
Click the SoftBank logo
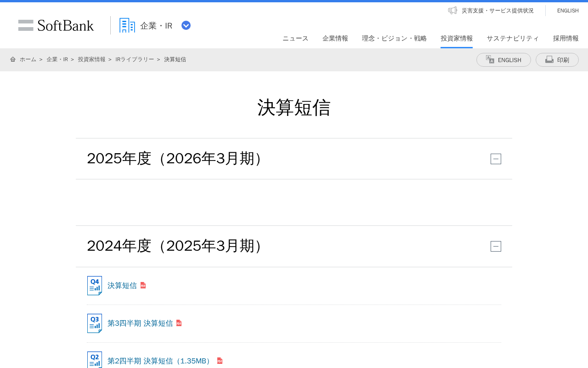(56, 25)
